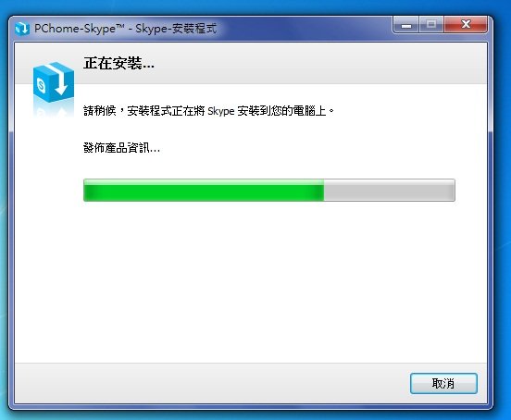Minimize the Skype installer window
The width and height of the screenshot is (511, 420).
click(x=406, y=25)
